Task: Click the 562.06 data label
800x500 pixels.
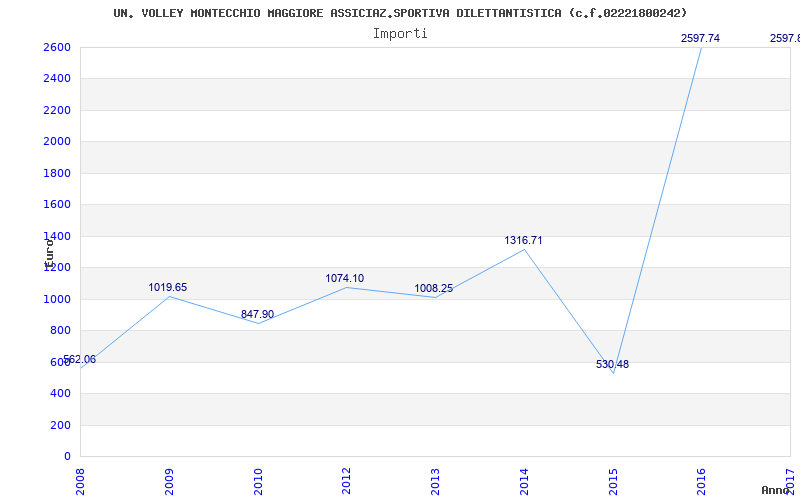Action: point(79,360)
